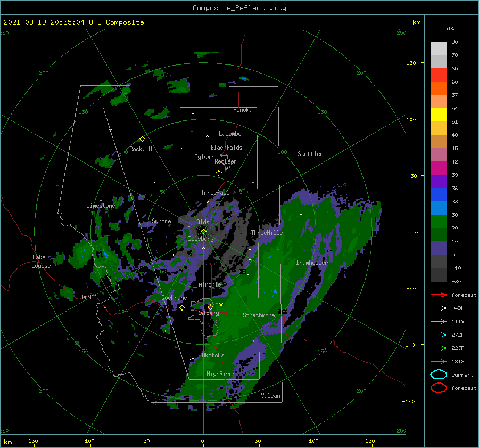Click the yellow radar-site diamond at map center
The width and height of the screenshot is (479, 448).
pyautogui.click(x=203, y=232)
